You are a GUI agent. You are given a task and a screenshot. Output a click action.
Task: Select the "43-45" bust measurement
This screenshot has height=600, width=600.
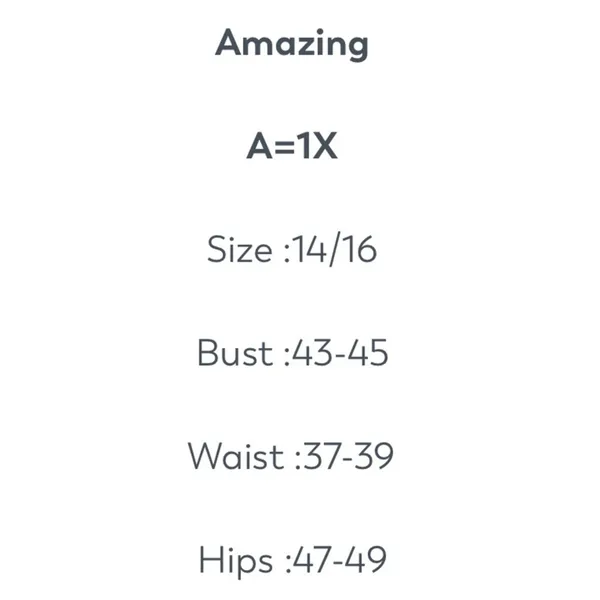click(x=340, y=353)
